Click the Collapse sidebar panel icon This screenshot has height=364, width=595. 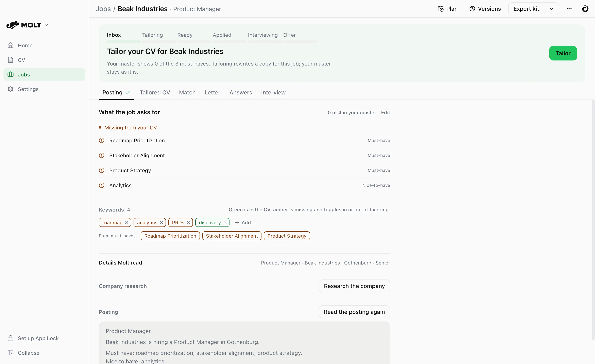tap(10, 353)
